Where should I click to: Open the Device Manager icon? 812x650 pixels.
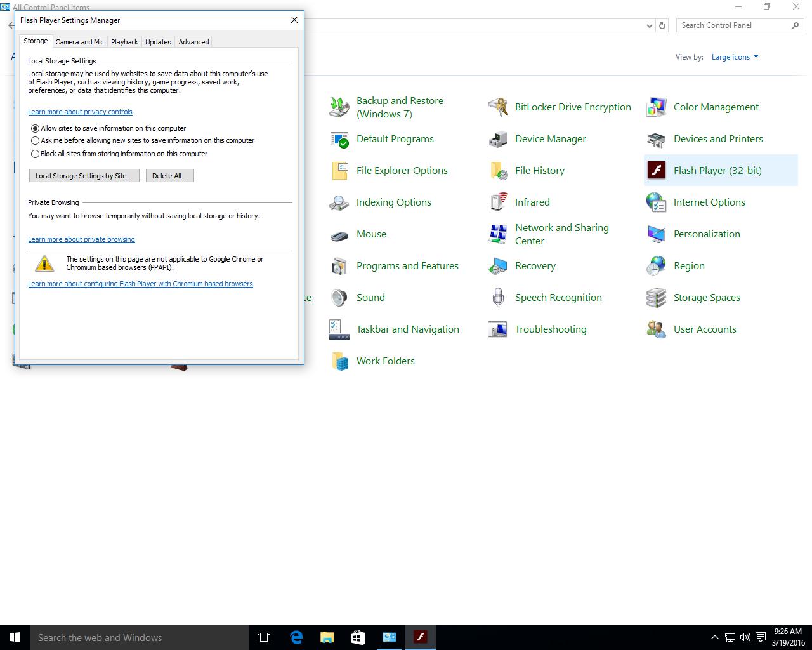coord(497,139)
